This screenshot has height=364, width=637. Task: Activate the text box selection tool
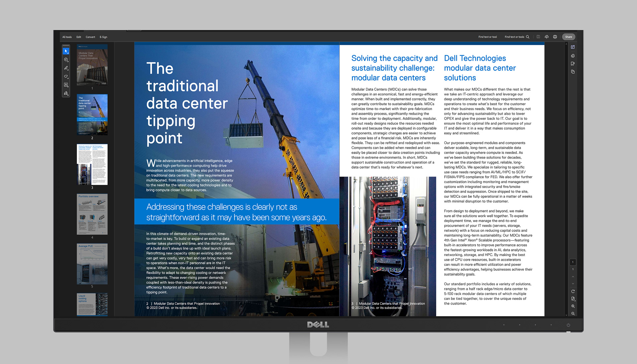pos(66,85)
